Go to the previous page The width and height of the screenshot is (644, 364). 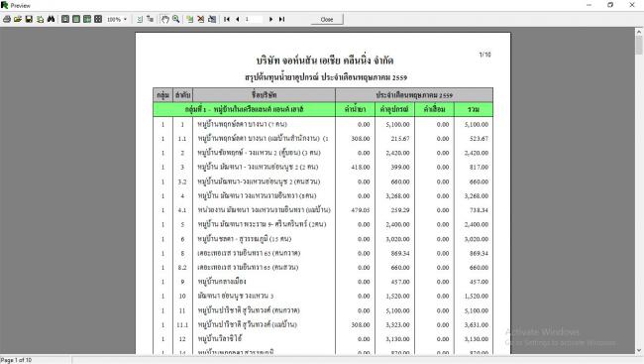tap(238, 19)
